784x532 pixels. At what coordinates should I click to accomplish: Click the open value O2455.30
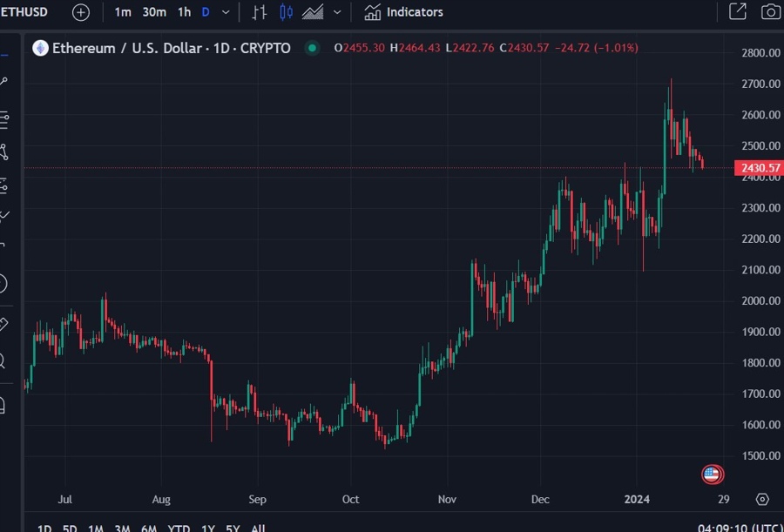359,48
